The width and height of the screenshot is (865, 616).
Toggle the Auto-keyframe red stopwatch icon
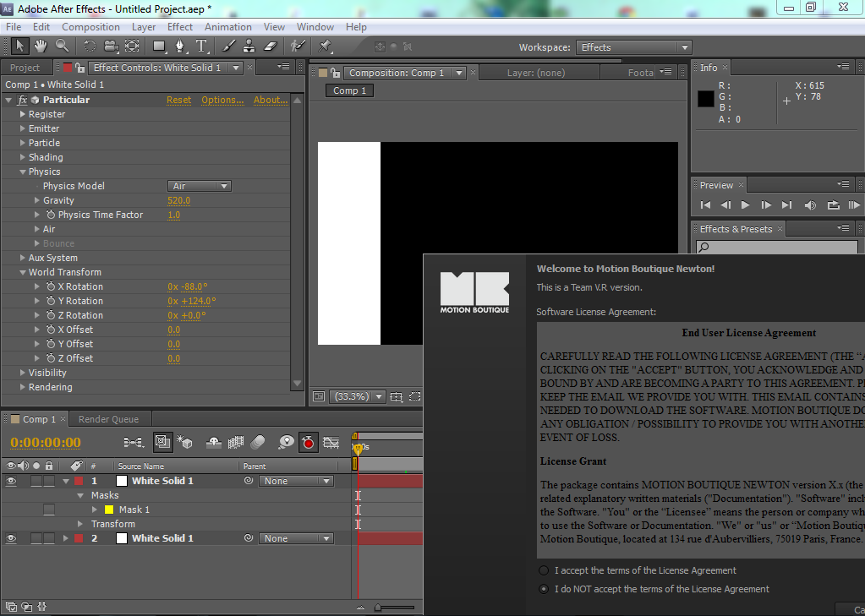[308, 442]
